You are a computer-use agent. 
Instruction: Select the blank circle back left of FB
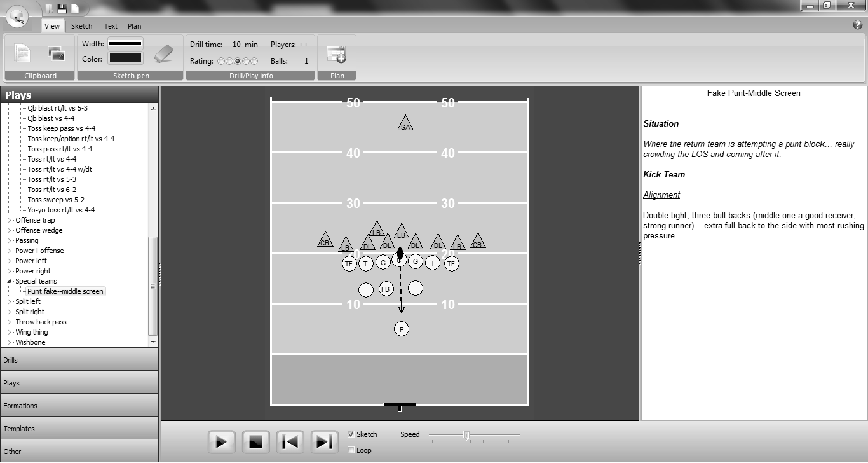tap(366, 290)
